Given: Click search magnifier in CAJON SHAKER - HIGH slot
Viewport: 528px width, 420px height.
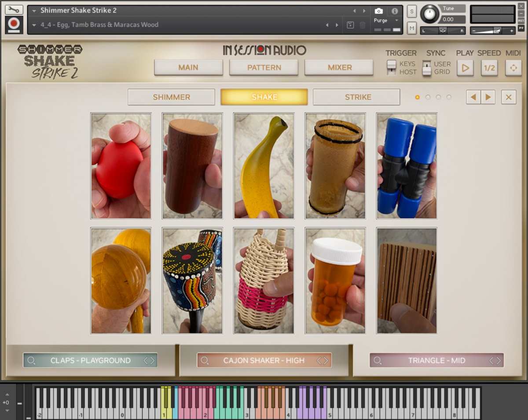Looking at the screenshot, I should pos(205,361).
